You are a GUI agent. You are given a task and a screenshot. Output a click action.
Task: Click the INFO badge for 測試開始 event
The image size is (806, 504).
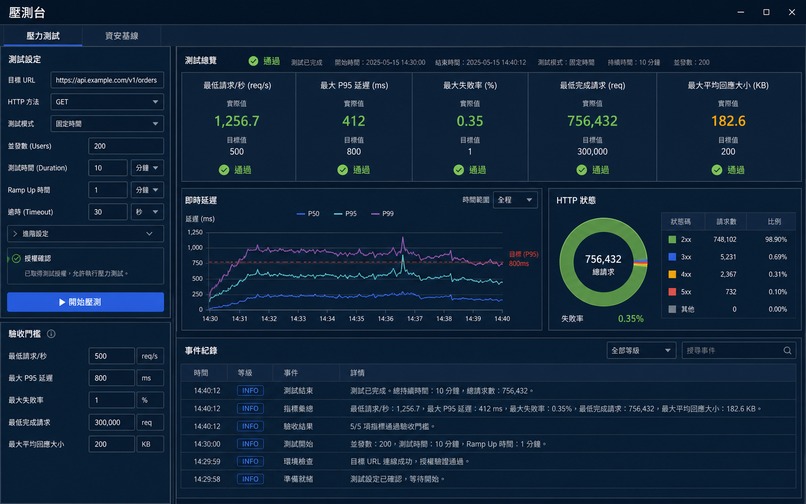point(250,444)
